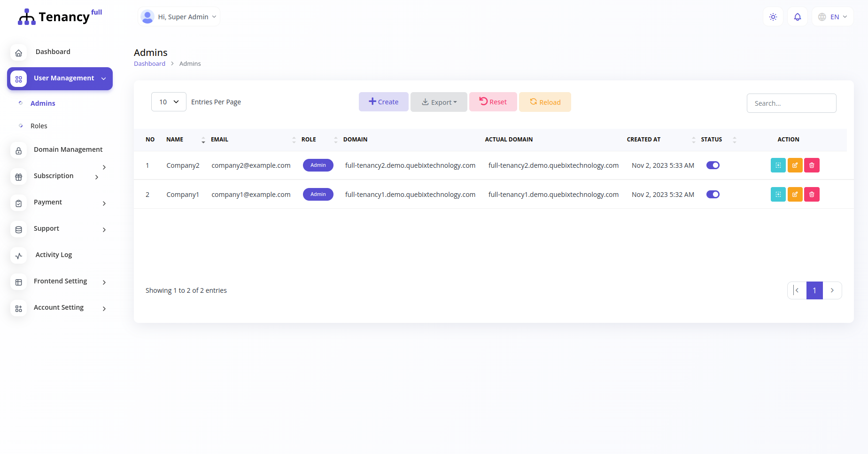The image size is (868, 454).
Task: Click the dark mode sun icon
Action: (x=773, y=16)
